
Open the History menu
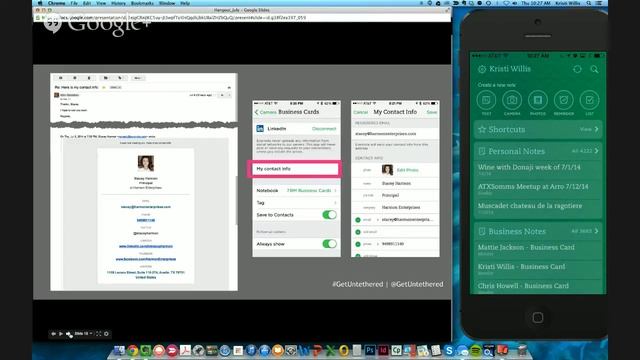point(118,3)
